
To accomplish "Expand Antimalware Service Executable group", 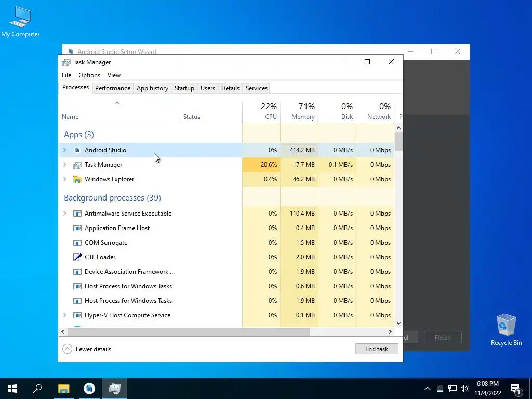I will coord(65,214).
